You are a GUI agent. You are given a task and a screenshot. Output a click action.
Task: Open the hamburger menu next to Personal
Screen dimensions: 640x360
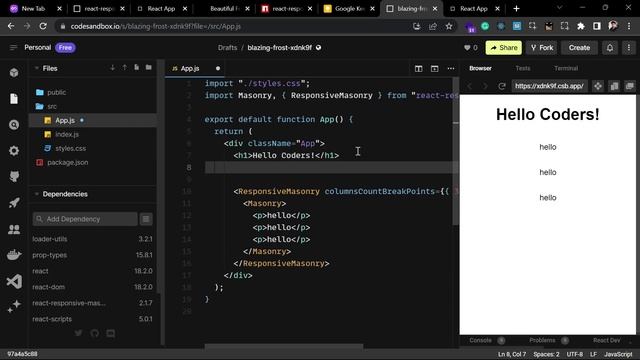13,48
